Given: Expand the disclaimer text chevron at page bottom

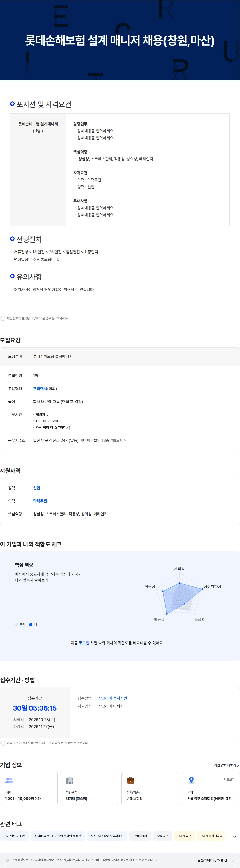Looking at the screenshot, I should 156,860.
